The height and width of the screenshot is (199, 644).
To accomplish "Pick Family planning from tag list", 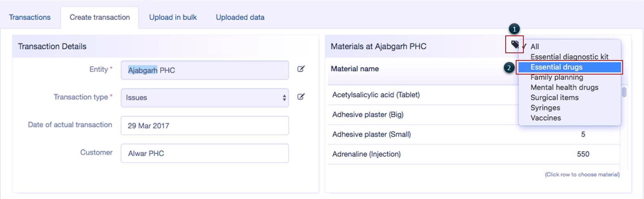I will click(x=557, y=77).
